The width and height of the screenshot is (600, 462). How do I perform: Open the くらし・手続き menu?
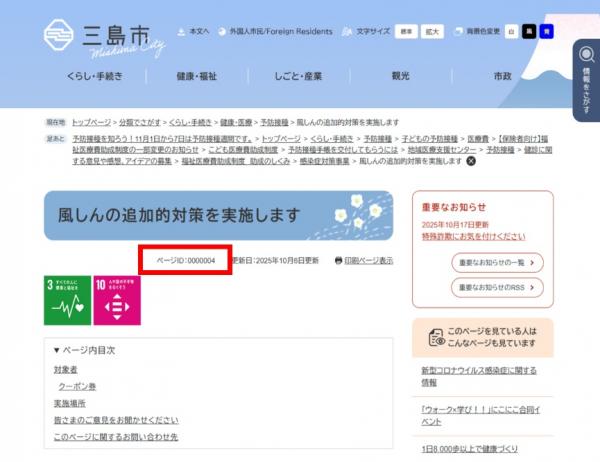coord(95,76)
